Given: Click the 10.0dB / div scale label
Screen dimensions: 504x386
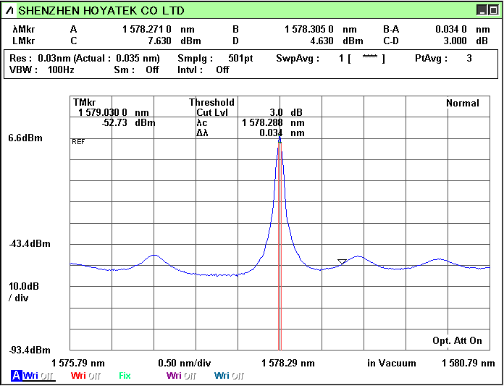Looking at the screenshot, I should coord(24,292).
